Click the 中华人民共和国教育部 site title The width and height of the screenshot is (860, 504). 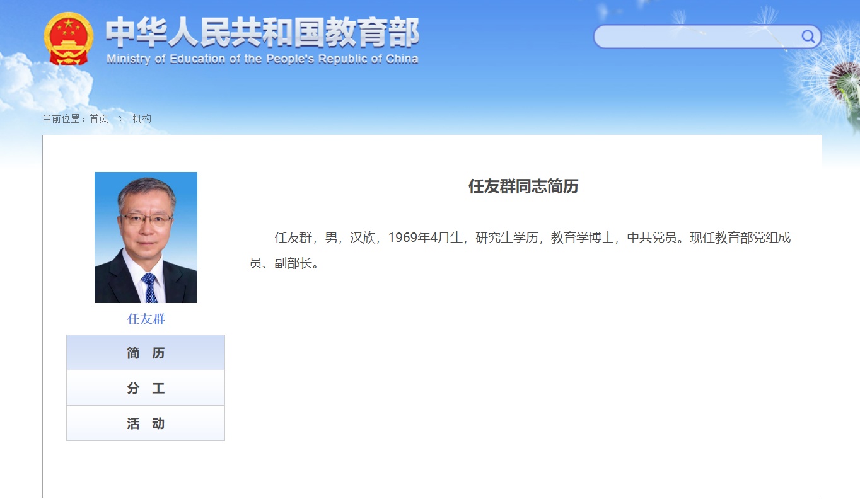coord(262,32)
